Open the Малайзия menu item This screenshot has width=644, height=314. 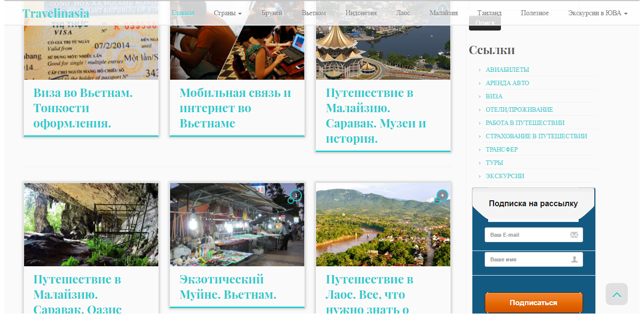443,13
